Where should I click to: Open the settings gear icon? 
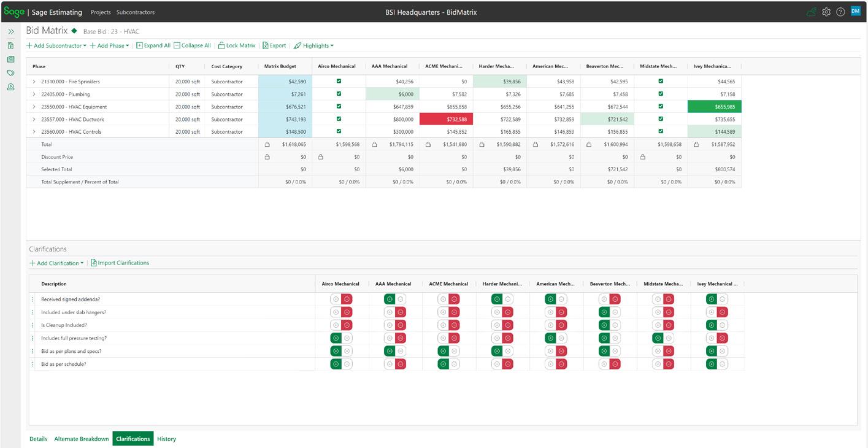(x=826, y=12)
